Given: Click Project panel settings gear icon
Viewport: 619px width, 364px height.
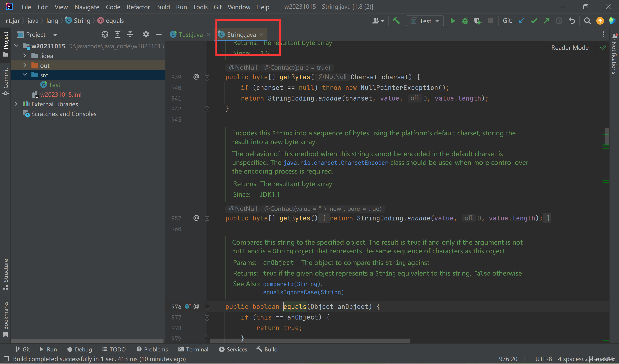Looking at the screenshot, I should tap(146, 35).
